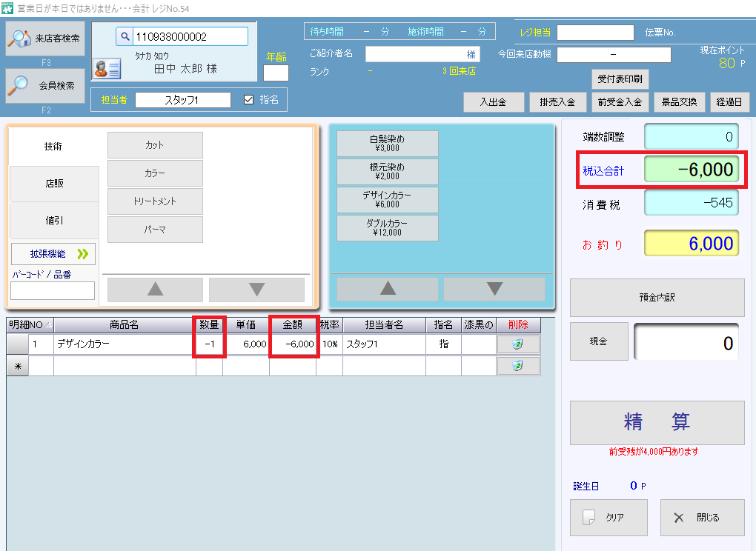756x551 pixels.
Task: Expand 拡張機能 extended functions
Action: coord(53,254)
